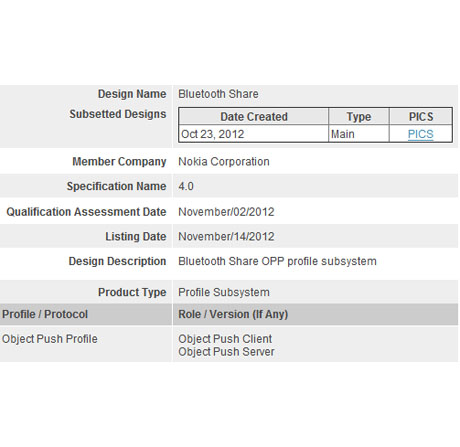Click the Bluetooth Share design name
460x447 pixels.
tap(218, 94)
